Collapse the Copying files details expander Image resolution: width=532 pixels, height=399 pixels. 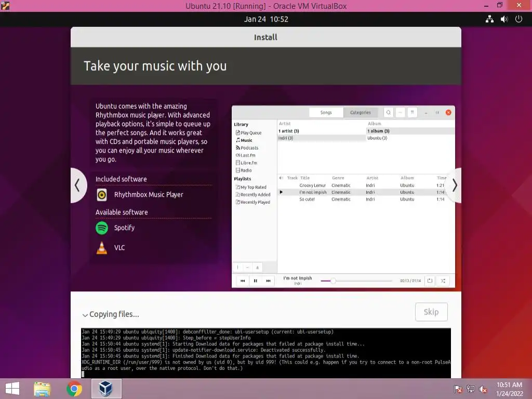pos(85,315)
